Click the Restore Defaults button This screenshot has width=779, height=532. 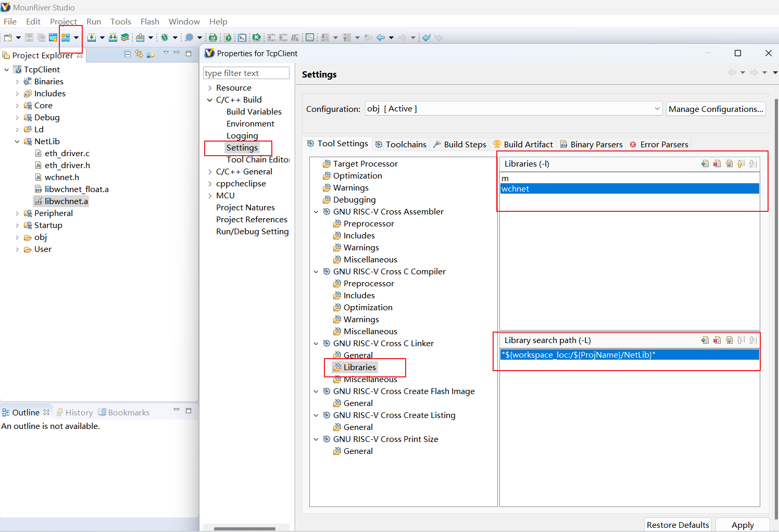pyautogui.click(x=678, y=525)
